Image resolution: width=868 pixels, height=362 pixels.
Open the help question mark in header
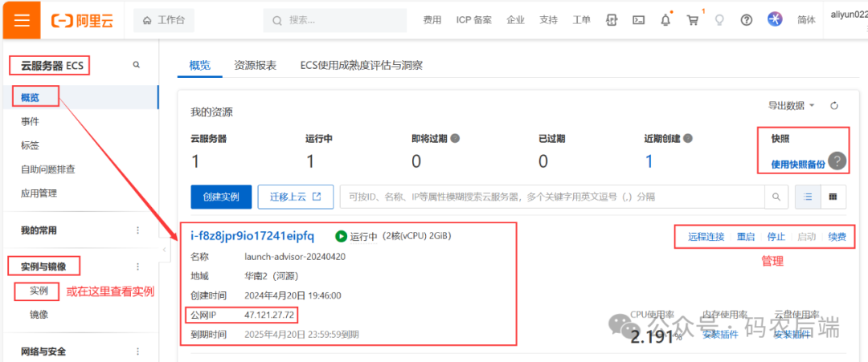pyautogui.click(x=747, y=20)
